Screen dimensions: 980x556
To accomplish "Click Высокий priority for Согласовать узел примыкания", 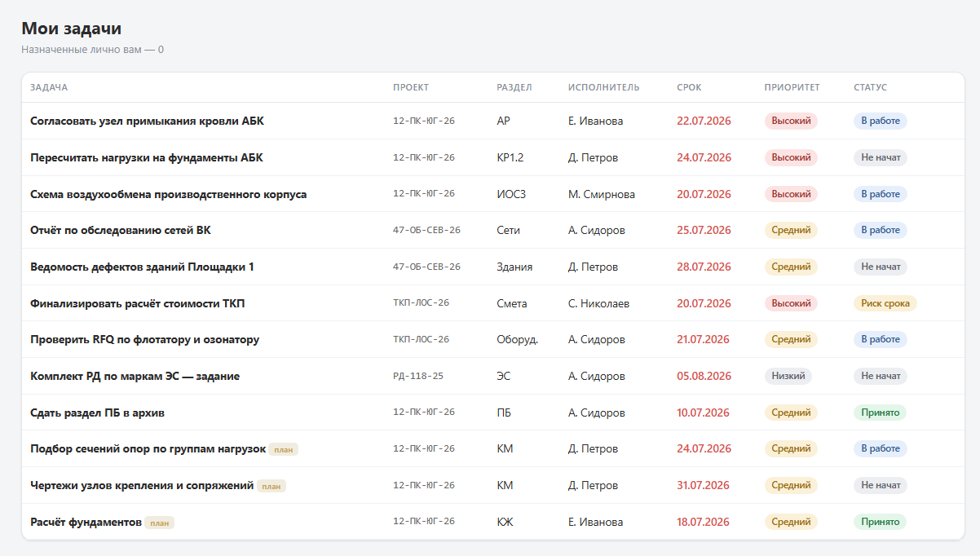I will pos(791,121).
